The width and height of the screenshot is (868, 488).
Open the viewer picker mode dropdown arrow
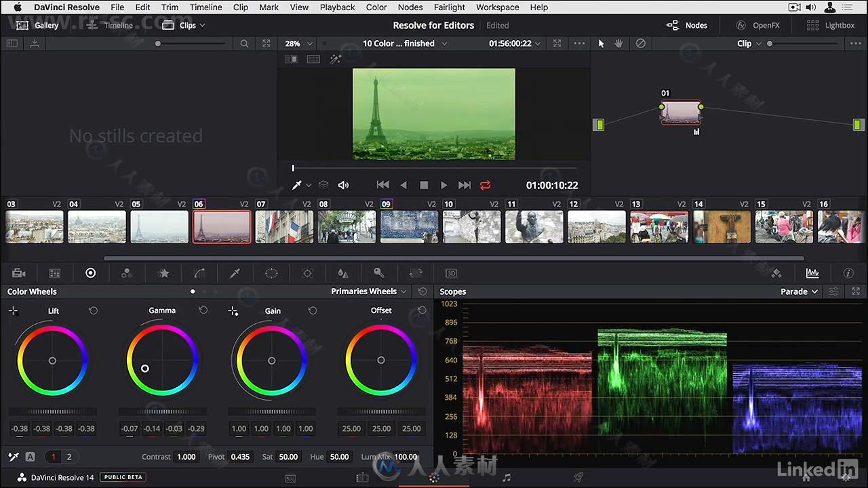pos(309,185)
